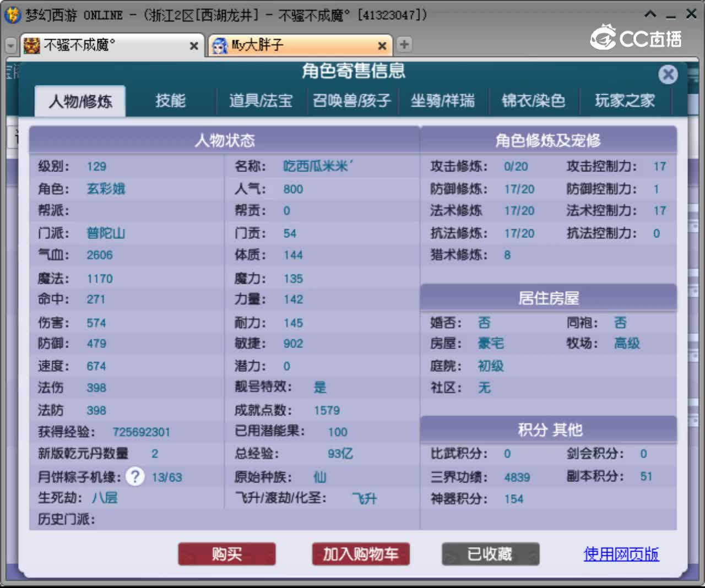
Task: Click the 积分 其他 section header
Action: [x=548, y=429]
